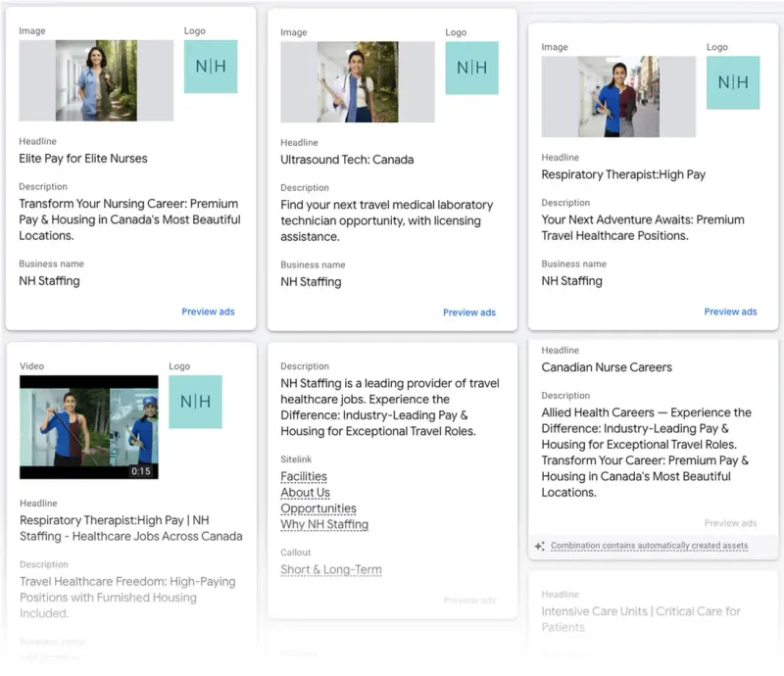Click headline Canadian Nurse Careers
784x676 pixels.
(x=607, y=367)
